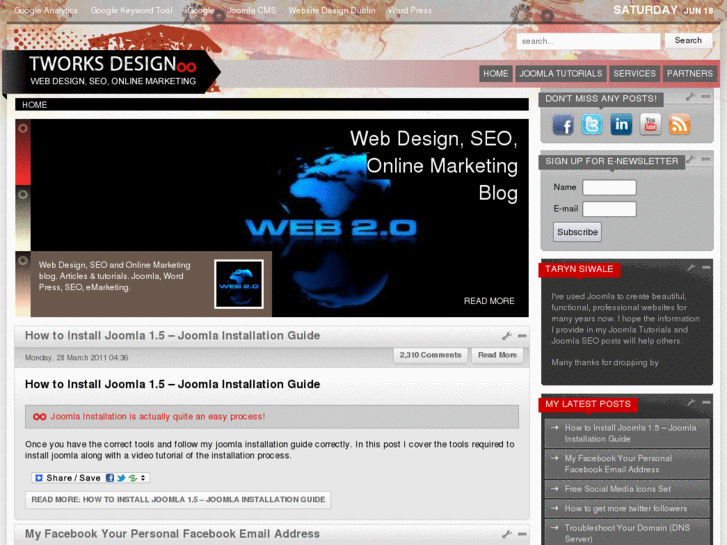Open the YouTube social icon
Image resolution: width=727 pixels, height=545 pixels.
pos(650,124)
